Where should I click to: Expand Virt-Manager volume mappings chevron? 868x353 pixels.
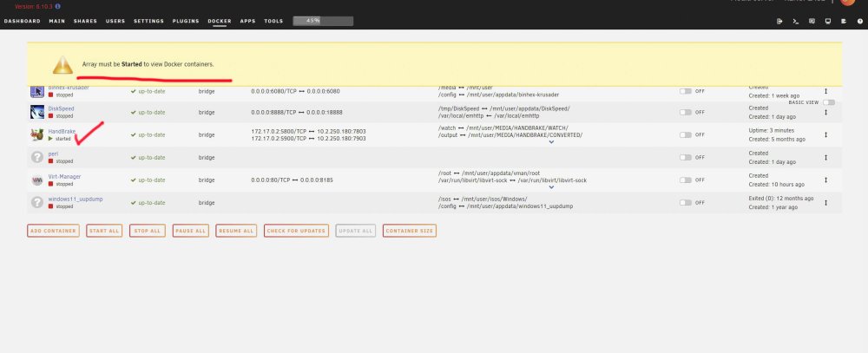point(551,187)
